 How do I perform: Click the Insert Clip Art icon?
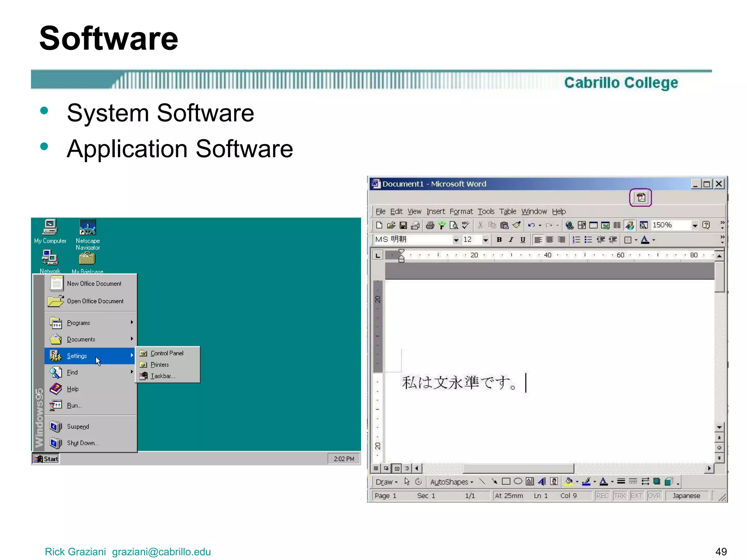point(554,482)
